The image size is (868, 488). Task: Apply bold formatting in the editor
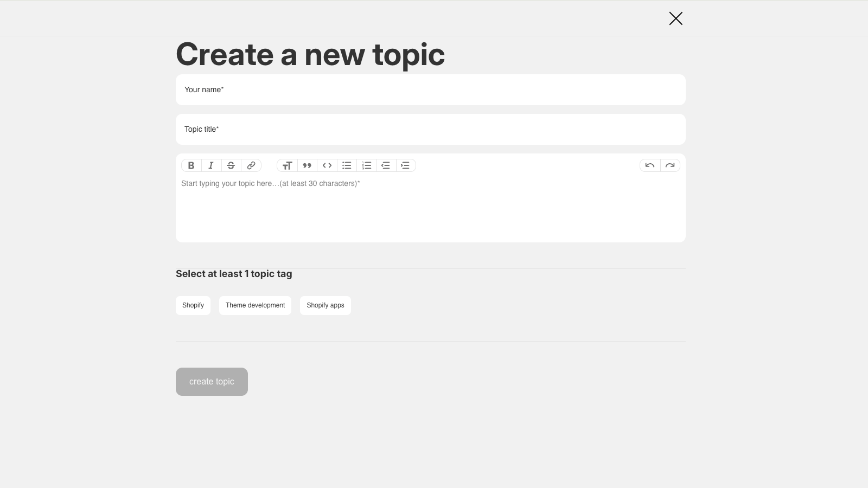pyautogui.click(x=191, y=165)
